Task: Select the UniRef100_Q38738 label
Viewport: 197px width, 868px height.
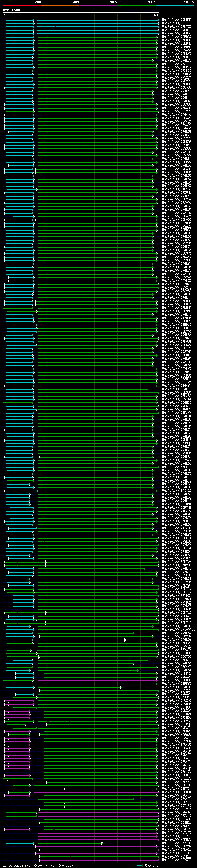Action: [x=177, y=656]
